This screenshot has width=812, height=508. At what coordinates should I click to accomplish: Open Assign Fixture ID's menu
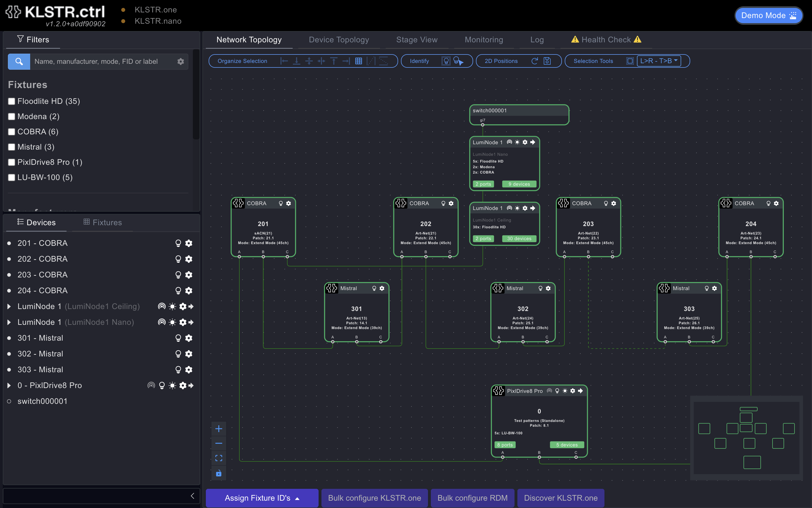[x=262, y=498]
